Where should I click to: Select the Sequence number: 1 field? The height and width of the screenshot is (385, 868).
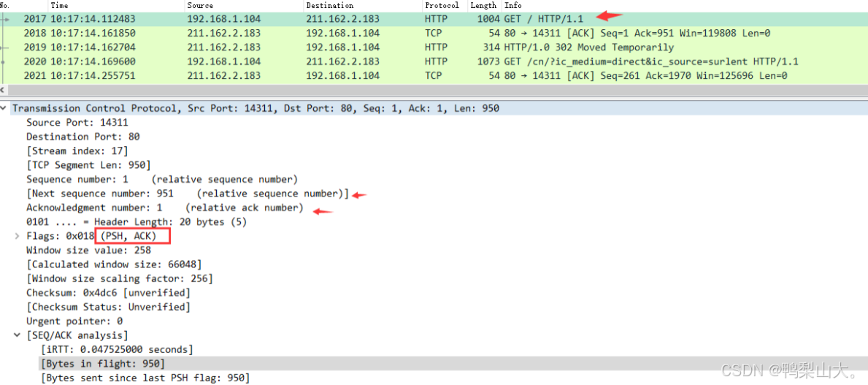tap(162, 180)
